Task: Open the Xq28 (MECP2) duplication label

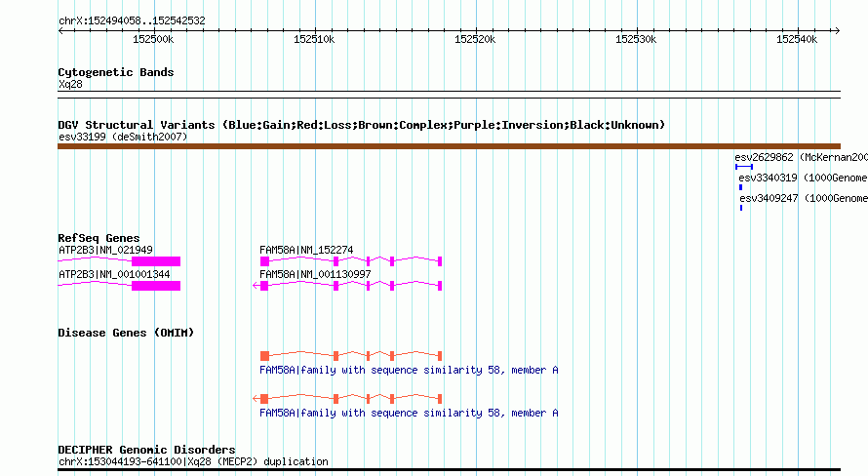Action: click(x=193, y=461)
